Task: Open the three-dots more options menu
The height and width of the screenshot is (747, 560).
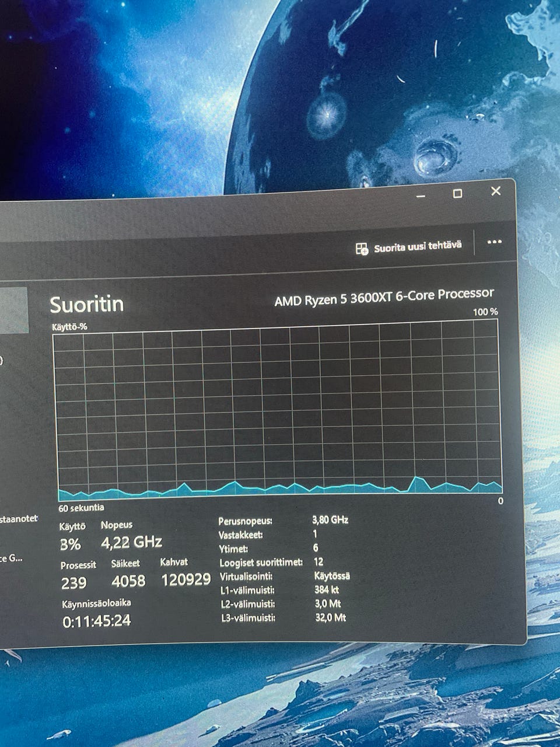Action: [494, 242]
